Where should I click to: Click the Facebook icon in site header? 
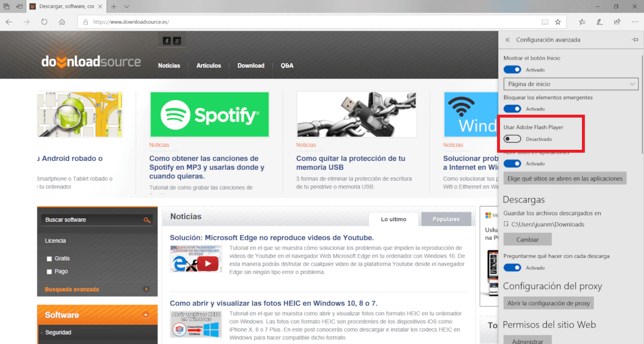point(166,40)
